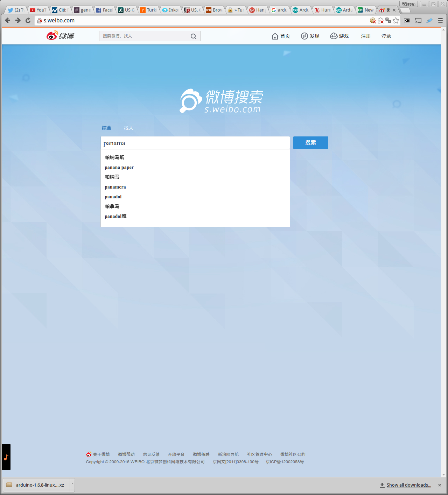
Task: Switch to the Citi tab
Action: click(59, 10)
